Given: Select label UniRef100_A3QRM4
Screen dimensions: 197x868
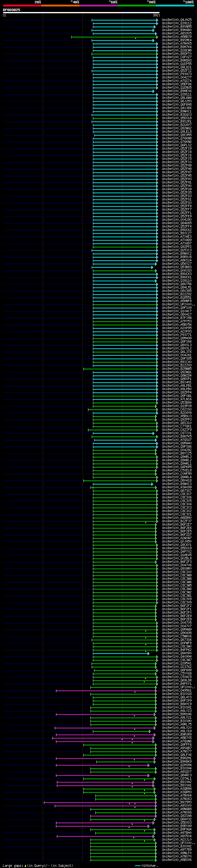Looking at the screenshot, I should click(177, 789).
